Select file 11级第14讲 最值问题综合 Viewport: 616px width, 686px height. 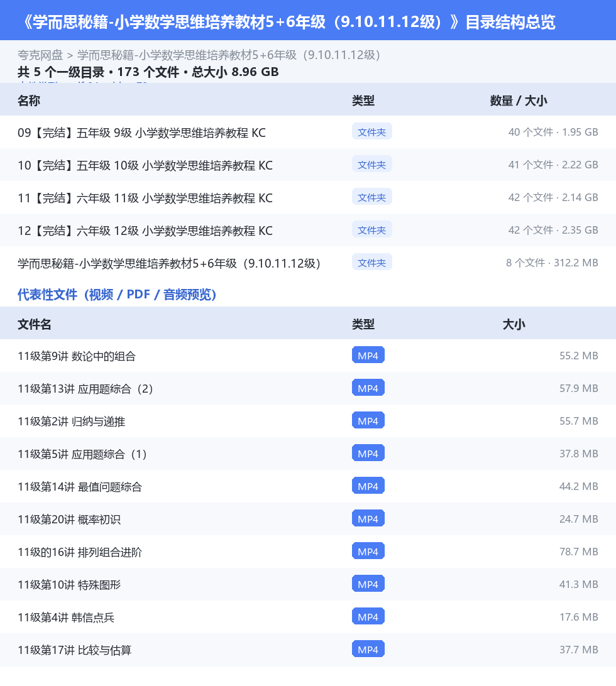coord(80,487)
